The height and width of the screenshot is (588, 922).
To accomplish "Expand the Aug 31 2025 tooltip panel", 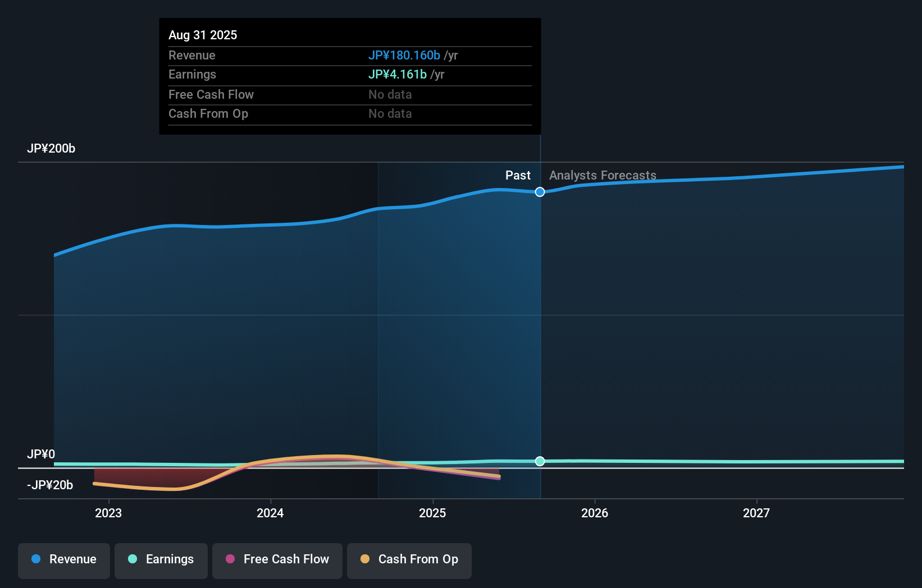I will (203, 35).
